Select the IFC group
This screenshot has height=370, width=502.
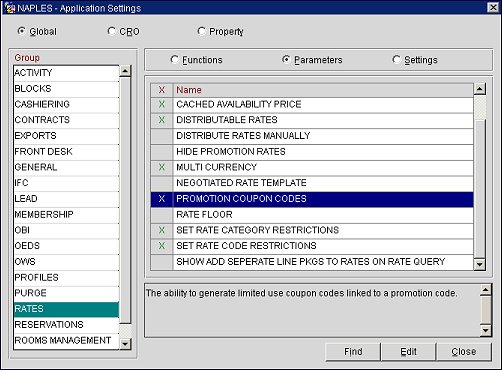66,183
